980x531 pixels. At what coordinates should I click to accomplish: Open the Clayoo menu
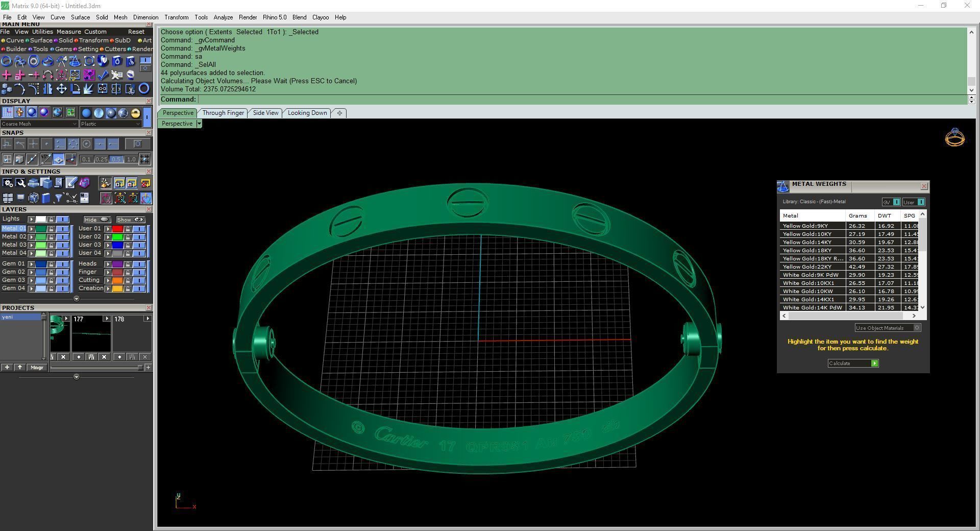[321, 17]
